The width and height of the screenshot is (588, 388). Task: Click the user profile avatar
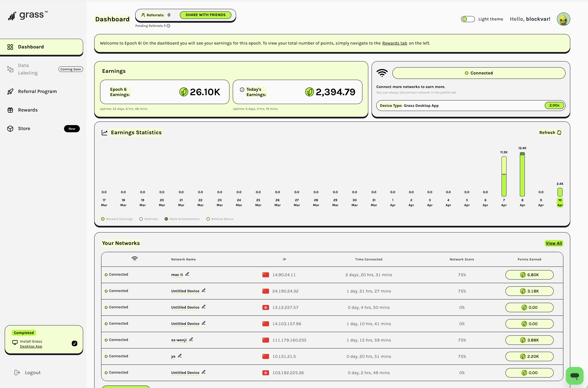coord(564,19)
